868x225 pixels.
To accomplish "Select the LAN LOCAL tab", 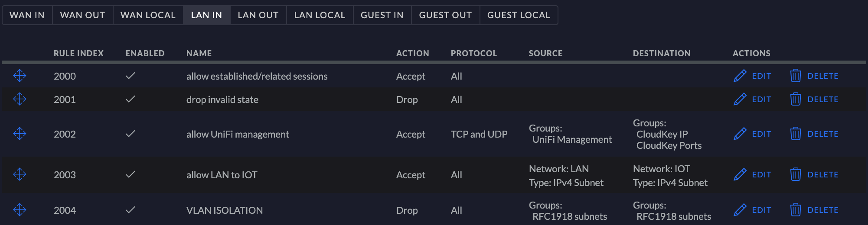I will [320, 15].
